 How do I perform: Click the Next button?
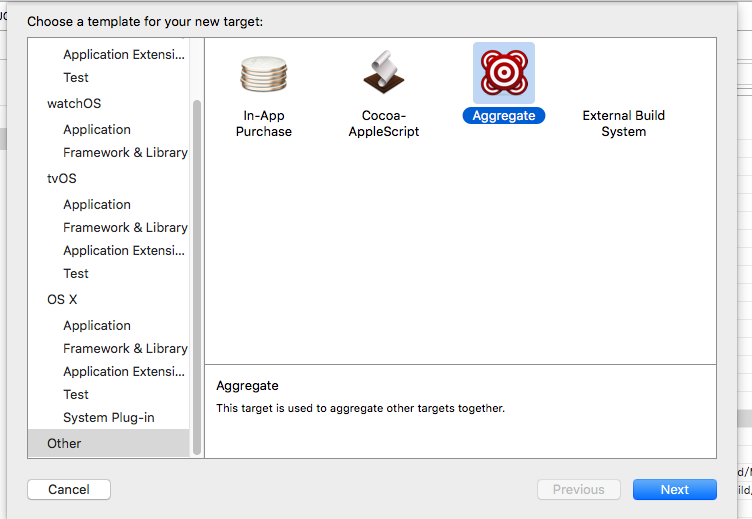(x=675, y=489)
